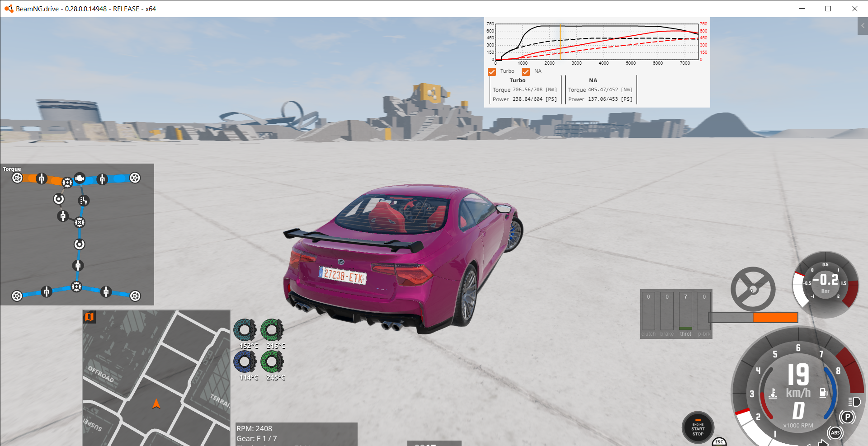Maximize the BeamNG.drive window
Image resolution: width=868 pixels, height=446 pixels.
point(828,9)
